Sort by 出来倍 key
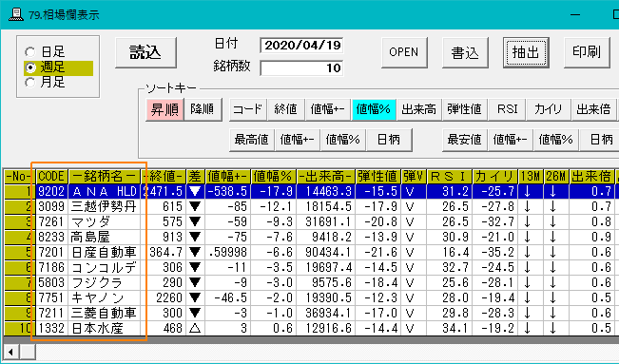This screenshot has height=364, width=619. [594, 109]
